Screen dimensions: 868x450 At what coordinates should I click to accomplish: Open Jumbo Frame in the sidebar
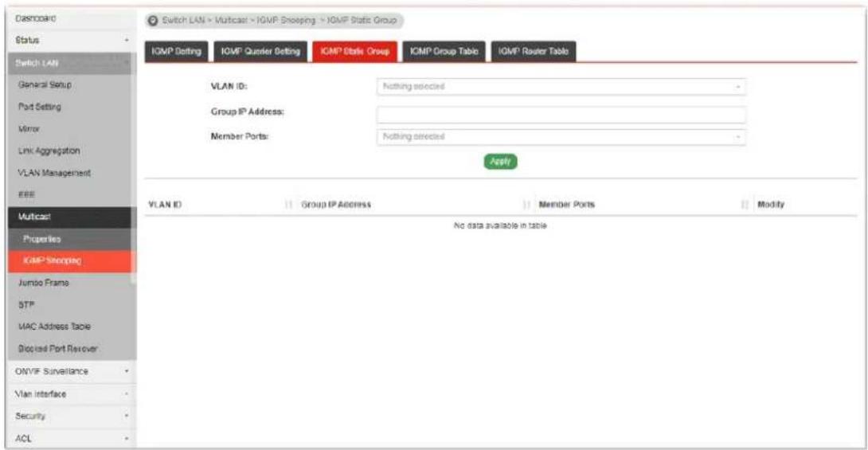coord(71,283)
